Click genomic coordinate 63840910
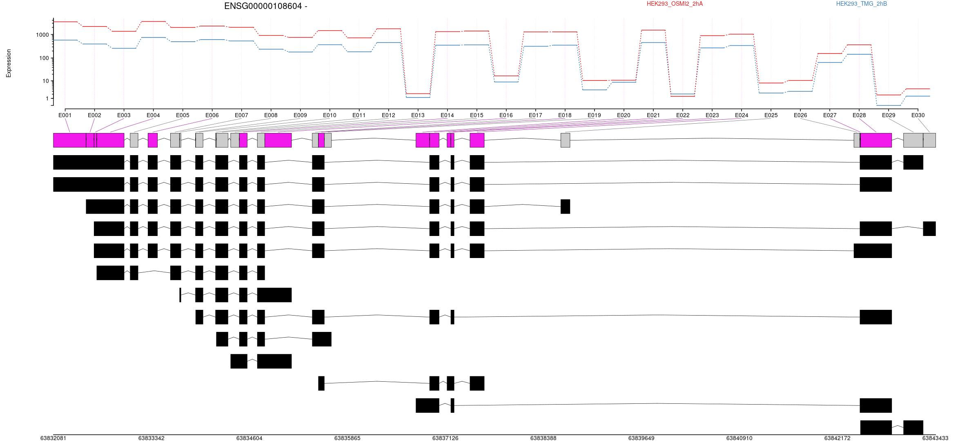Viewport: 980px width, 445px height. (x=739, y=438)
